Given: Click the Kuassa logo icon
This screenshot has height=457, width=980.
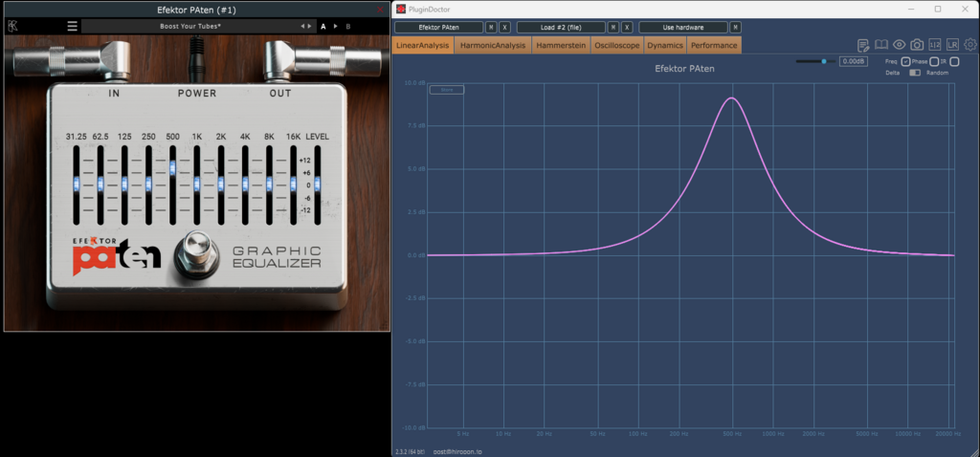Looking at the screenshot, I should point(11,26).
